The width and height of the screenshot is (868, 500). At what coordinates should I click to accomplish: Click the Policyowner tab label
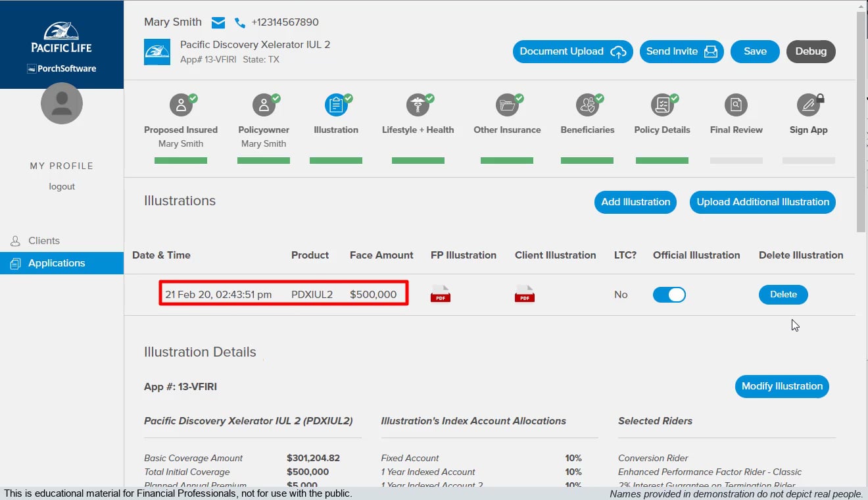[264, 130]
